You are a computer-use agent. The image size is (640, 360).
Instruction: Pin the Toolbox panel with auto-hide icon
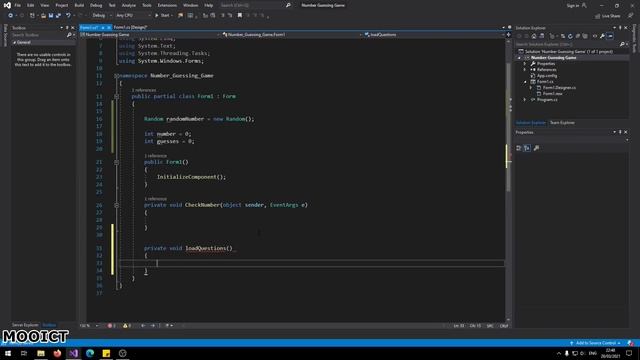pyautogui.click(x=67, y=28)
